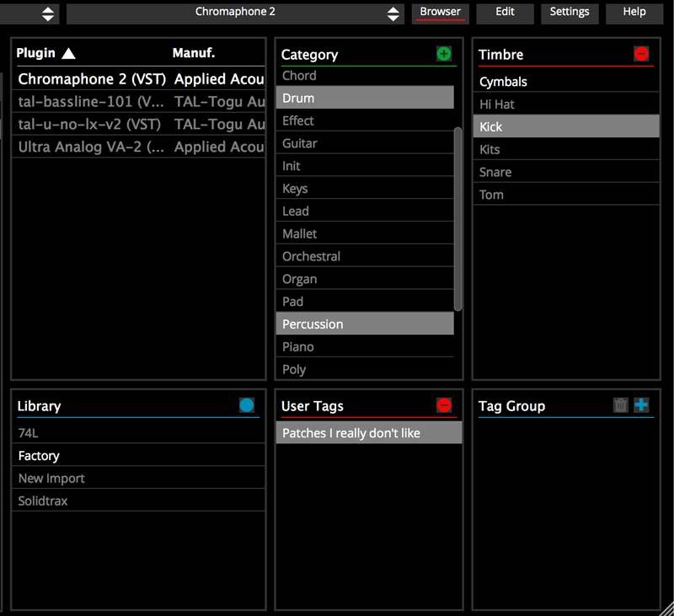
Task: Select the tal-u-no-lx-v2 (VST) plugin row
Action: 138,124
